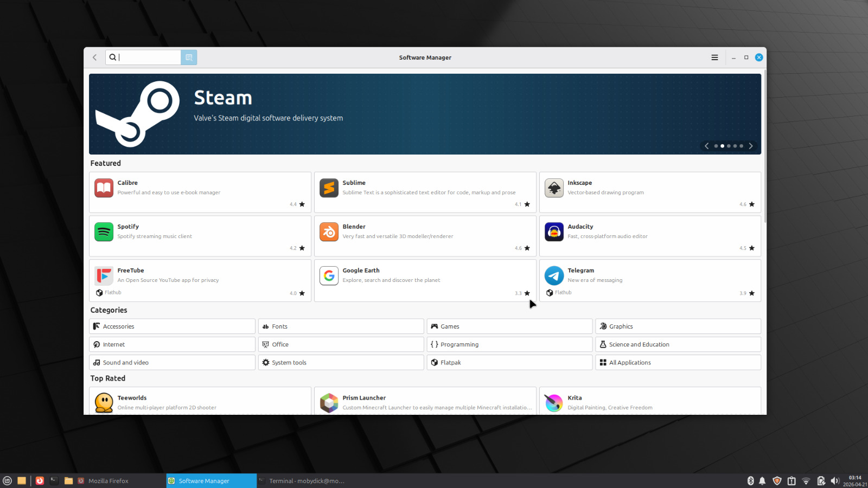Screen dimensions: 868x488
Task: Open the Sound and video category
Action: pyautogui.click(x=171, y=363)
